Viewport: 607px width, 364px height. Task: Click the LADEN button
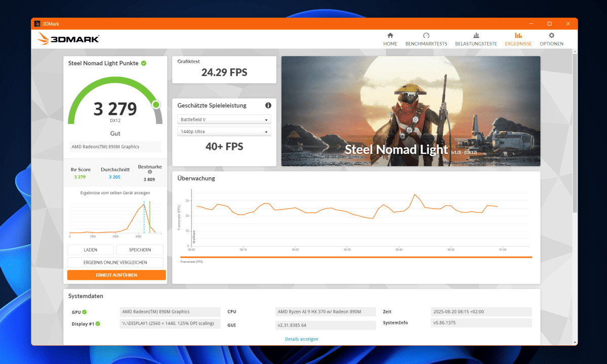click(x=90, y=250)
